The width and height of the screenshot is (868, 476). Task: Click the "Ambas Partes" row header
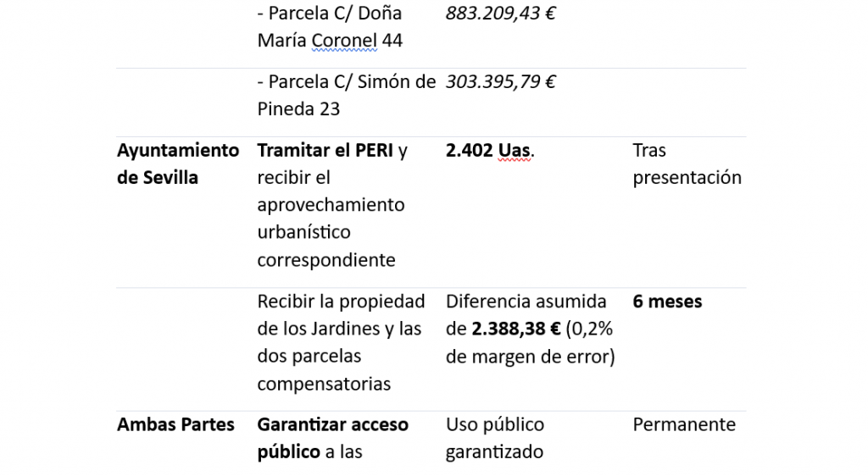tap(175, 424)
